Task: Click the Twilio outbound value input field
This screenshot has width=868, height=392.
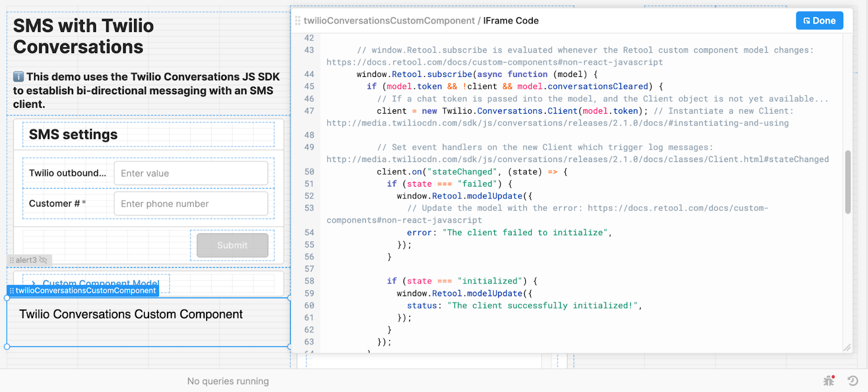Action: click(x=191, y=173)
